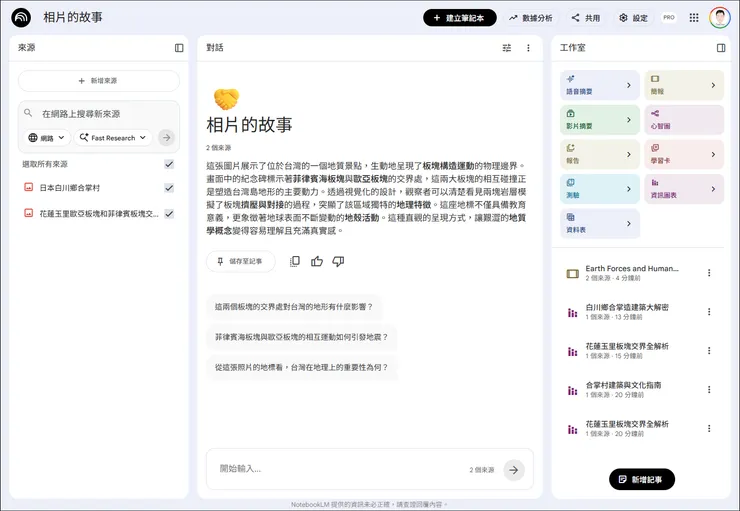This screenshot has height=511, width=740.
Task: Give thumbs down to summary
Action: pos(338,261)
